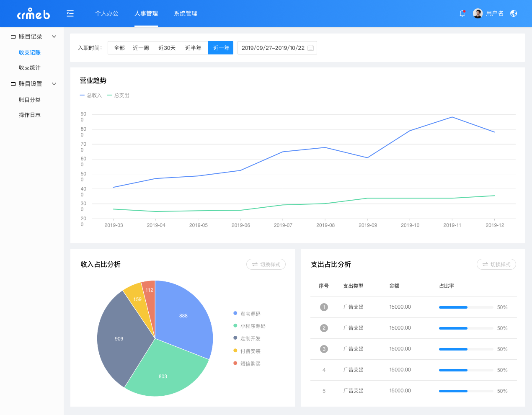532x415 pixels.
Task: Click rank badge 2 in expense table
Action: [324, 328]
